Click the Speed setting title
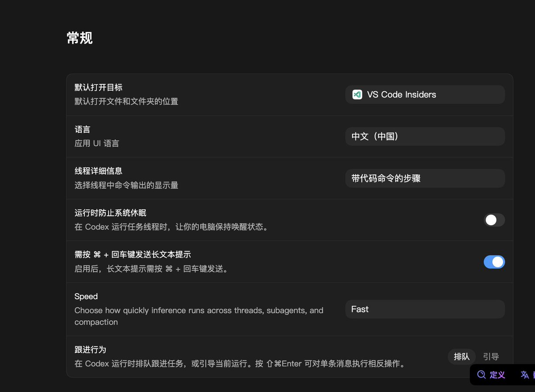The height and width of the screenshot is (392, 535). pos(86,297)
